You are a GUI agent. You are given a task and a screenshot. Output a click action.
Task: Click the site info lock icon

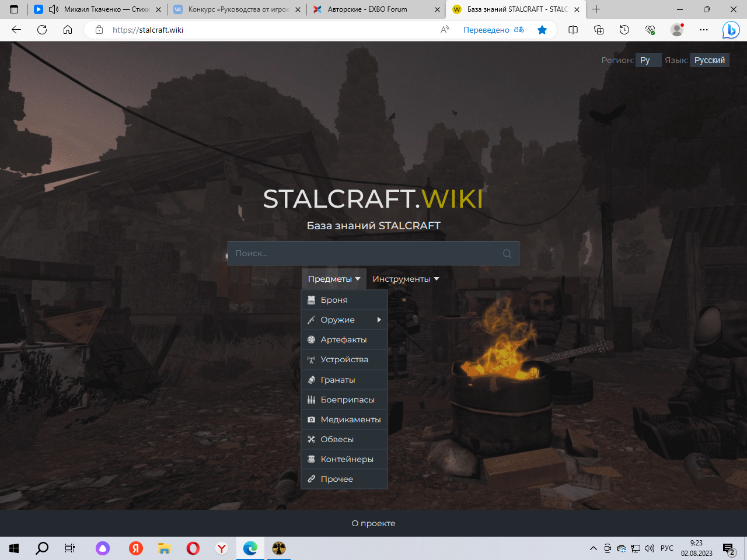click(99, 30)
